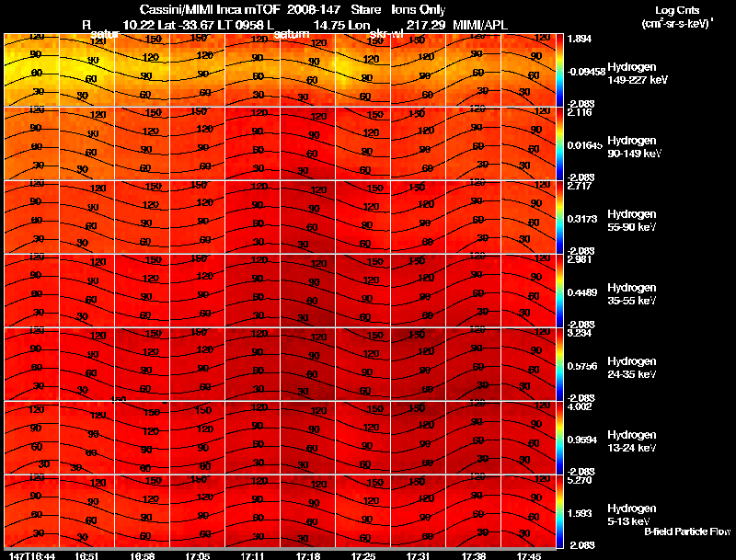Click the 'Hydrogen 55-90 keV' channel label

tap(632, 221)
